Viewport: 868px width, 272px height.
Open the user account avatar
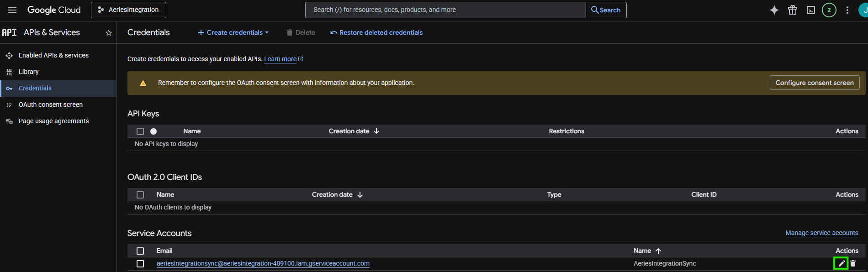coord(863,10)
